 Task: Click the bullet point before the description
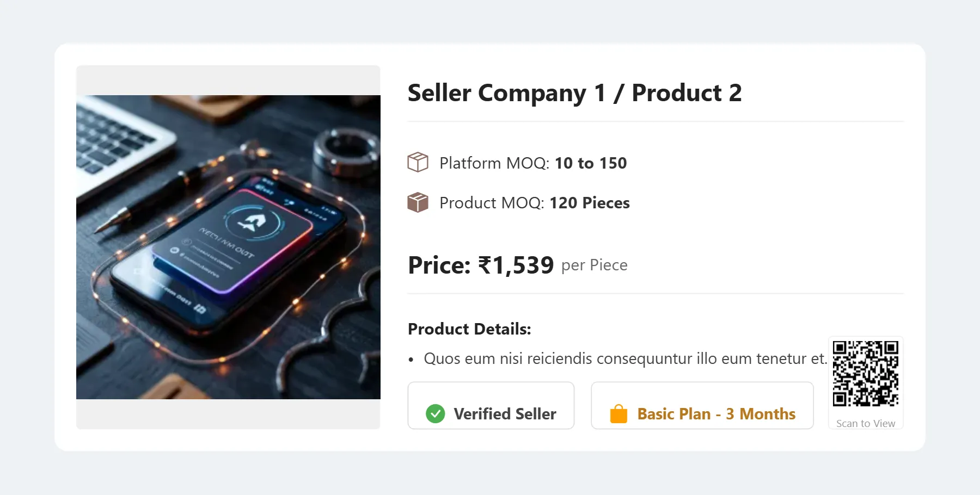point(411,360)
